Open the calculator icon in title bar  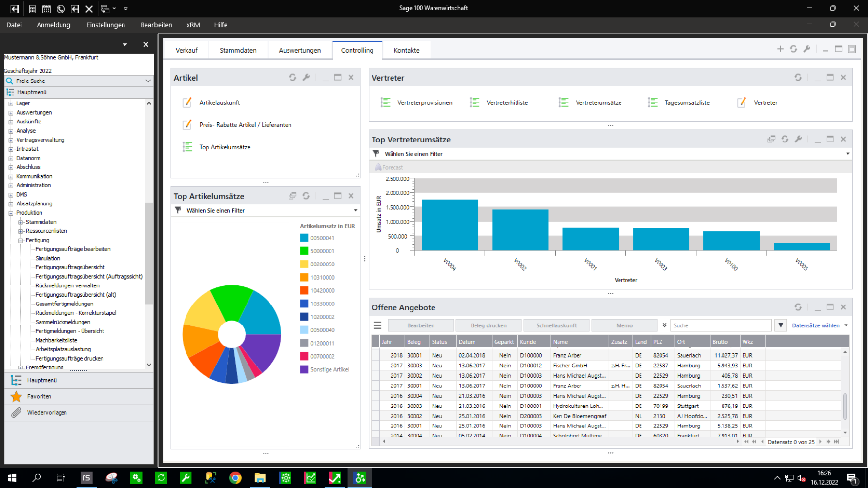click(x=32, y=9)
